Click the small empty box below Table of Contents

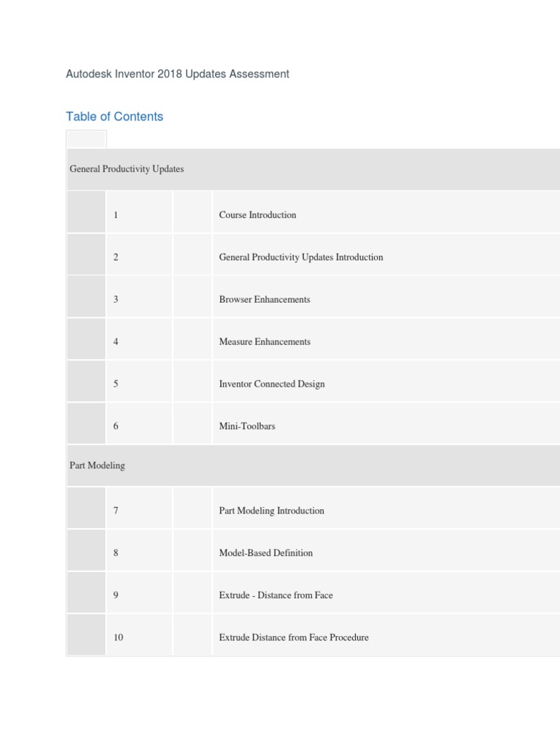[x=86, y=139]
